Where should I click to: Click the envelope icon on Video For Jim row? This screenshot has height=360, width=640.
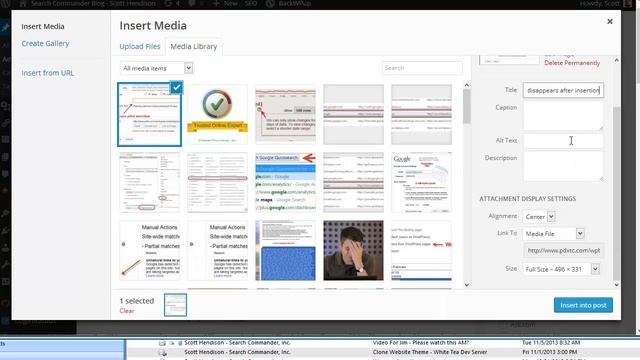[162, 343]
